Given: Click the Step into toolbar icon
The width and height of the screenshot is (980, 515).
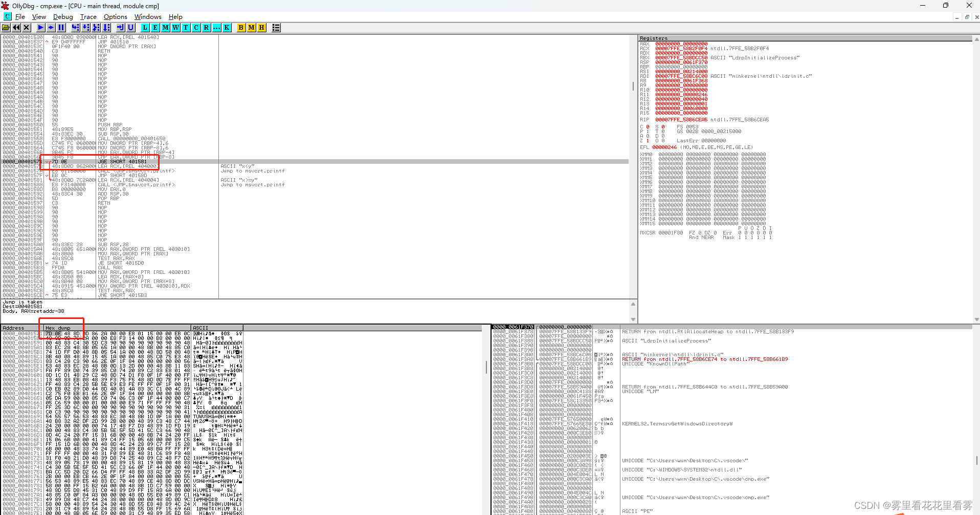Looking at the screenshot, I should (76, 28).
